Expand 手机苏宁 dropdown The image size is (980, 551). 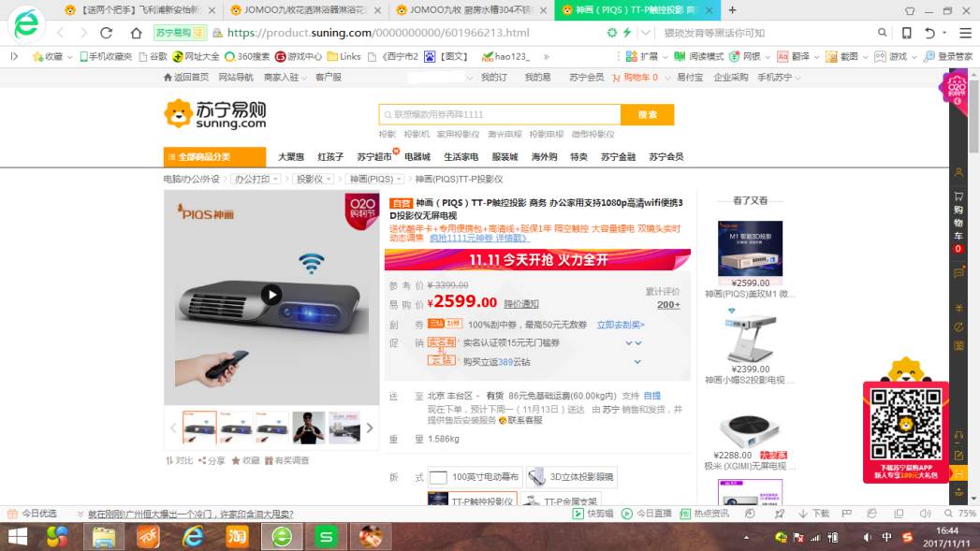pos(779,78)
